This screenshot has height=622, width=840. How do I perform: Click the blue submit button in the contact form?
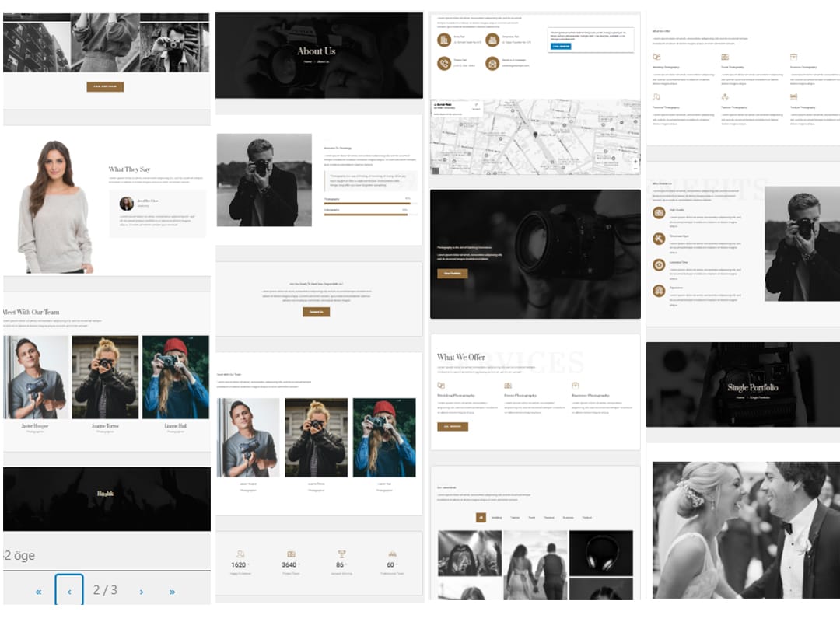pyautogui.click(x=560, y=47)
